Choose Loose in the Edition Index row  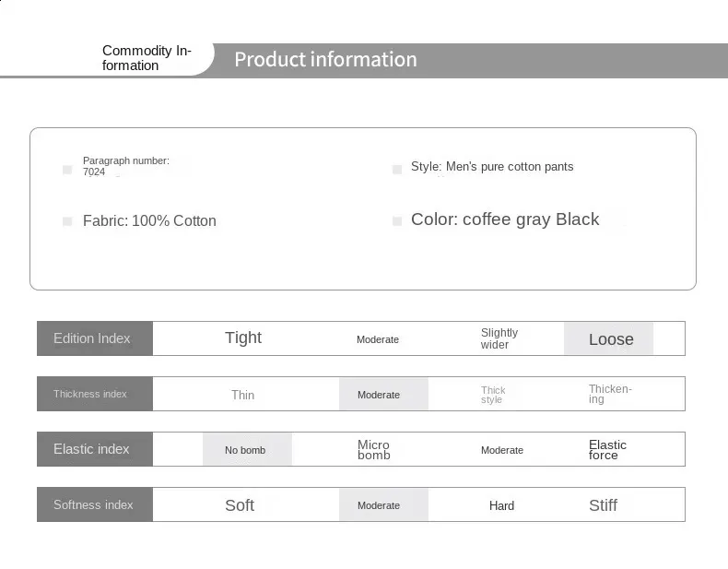[x=609, y=339]
